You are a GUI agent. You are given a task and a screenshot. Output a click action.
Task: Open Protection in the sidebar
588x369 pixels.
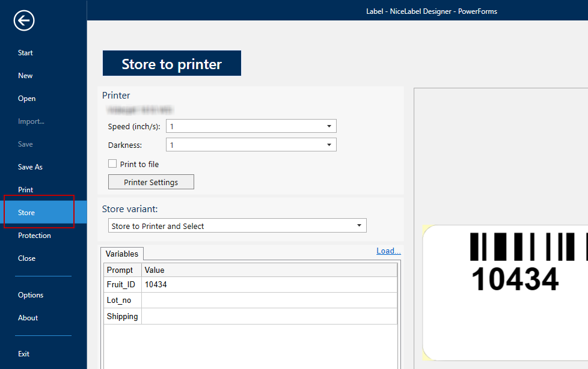34,236
